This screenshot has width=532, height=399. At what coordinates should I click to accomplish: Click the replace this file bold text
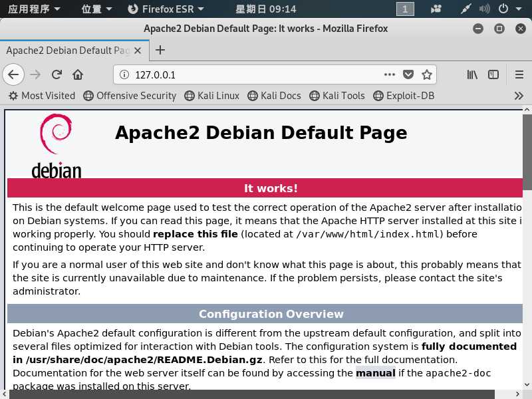click(x=195, y=234)
